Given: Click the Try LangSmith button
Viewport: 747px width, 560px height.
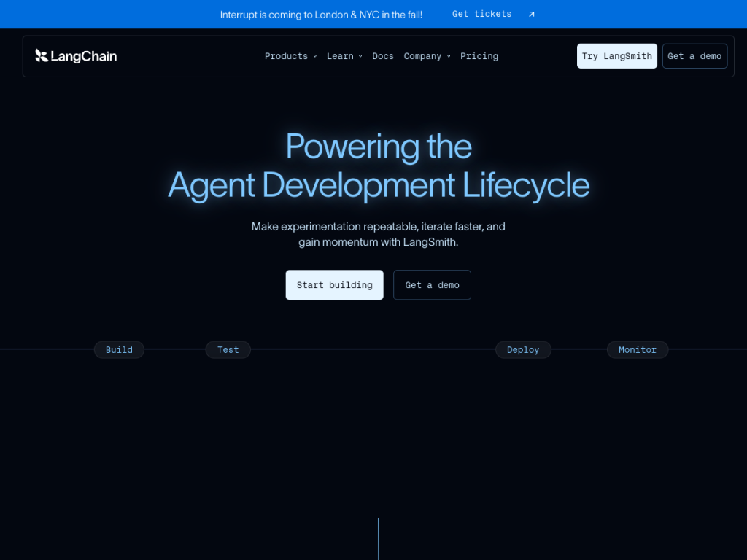Looking at the screenshot, I should click(x=617, y=56).
